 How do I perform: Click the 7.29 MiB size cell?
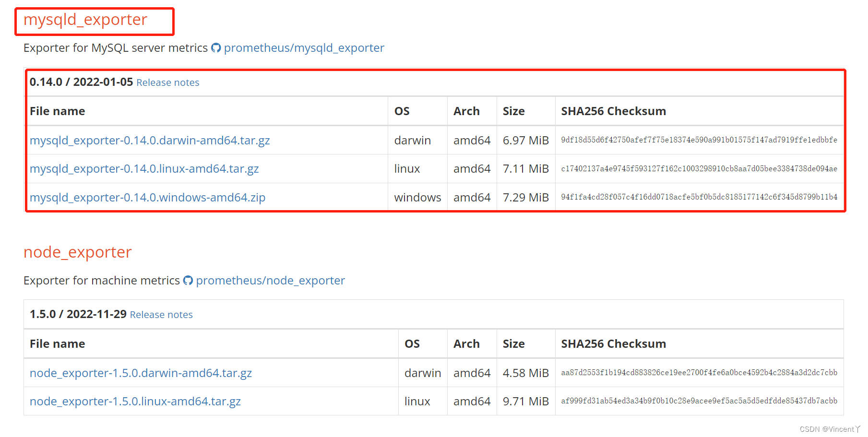tap(526, 198)
